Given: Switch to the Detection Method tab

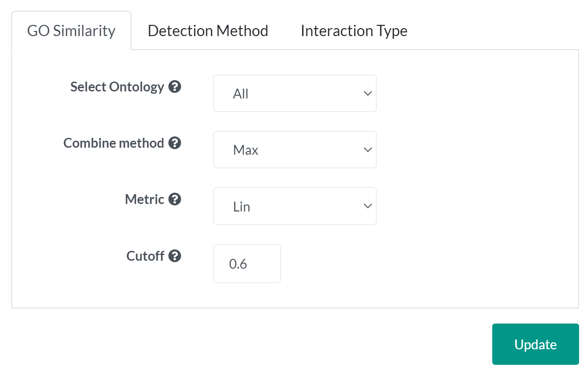Looking at the screenshot, I should coord(208,30).
